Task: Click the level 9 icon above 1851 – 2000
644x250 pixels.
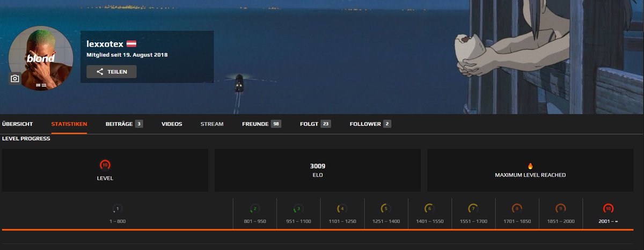Action: point(560,209)
